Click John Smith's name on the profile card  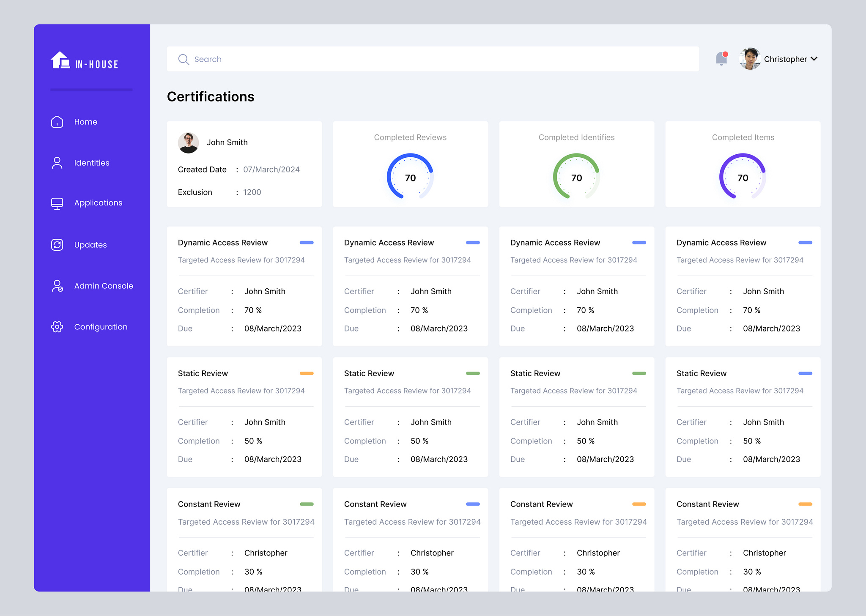pyautogui.click(x=227, y=142)
